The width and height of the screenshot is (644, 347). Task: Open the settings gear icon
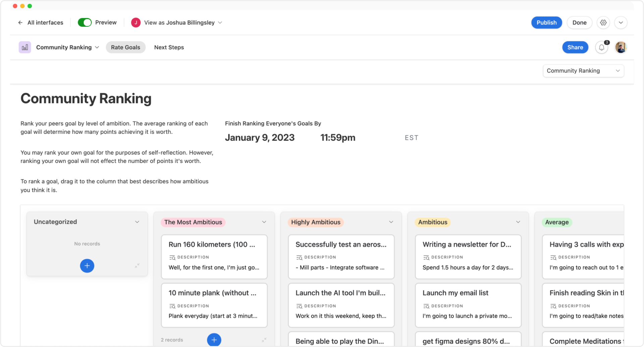click(x=603, y=22)
